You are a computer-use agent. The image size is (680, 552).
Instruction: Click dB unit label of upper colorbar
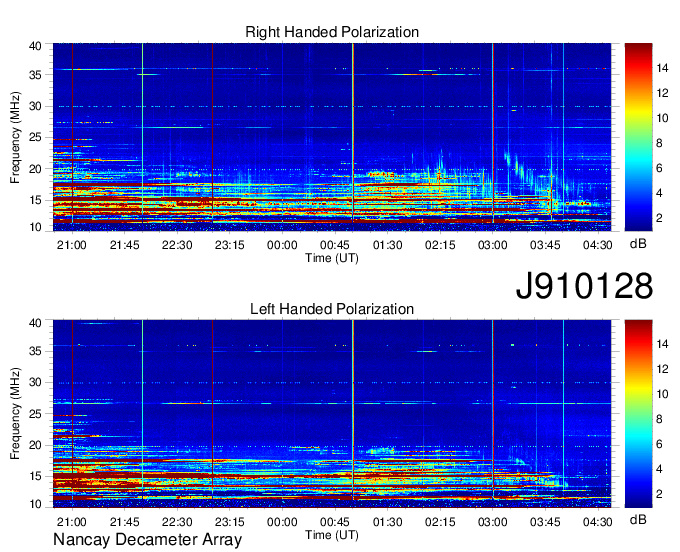pos(638,244)
